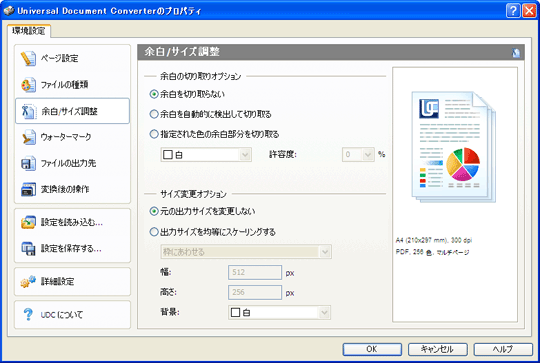Click the document preview thumbnail
Image resolution: width=540 pixels, height=363 pixels.
(454, 147)
